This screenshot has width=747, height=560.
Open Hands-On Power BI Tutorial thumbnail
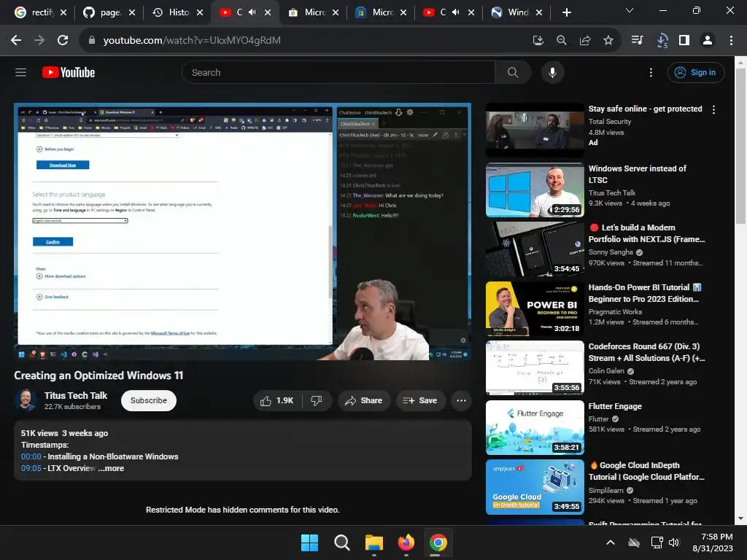point(535,308)
